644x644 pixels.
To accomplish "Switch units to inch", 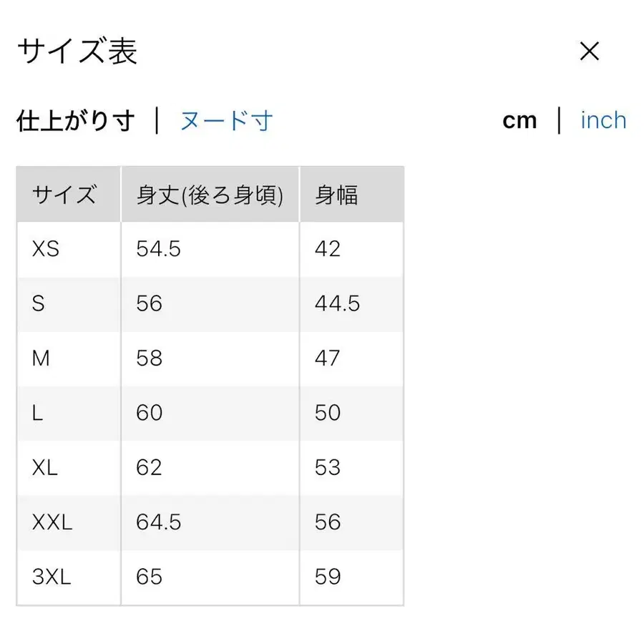I will [603, 120].
